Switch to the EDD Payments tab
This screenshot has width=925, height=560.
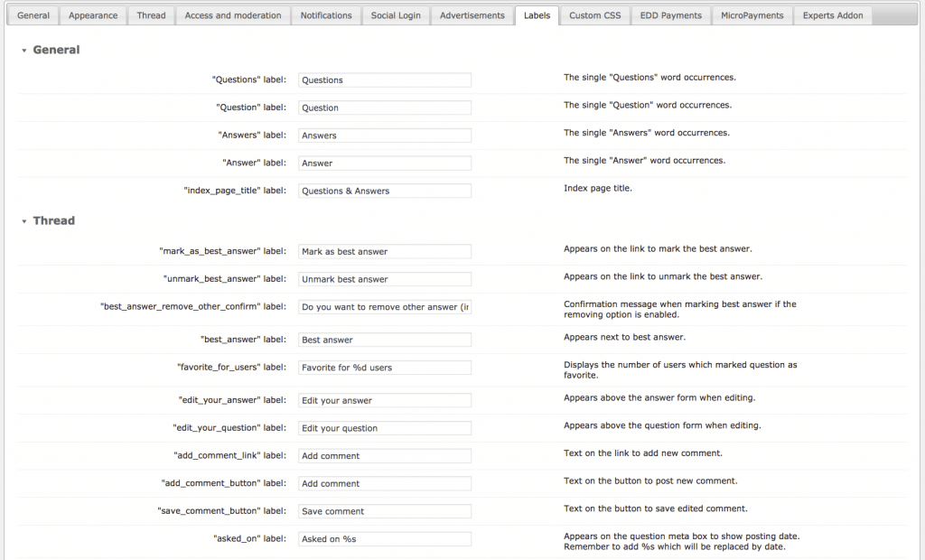coord(670,14)
